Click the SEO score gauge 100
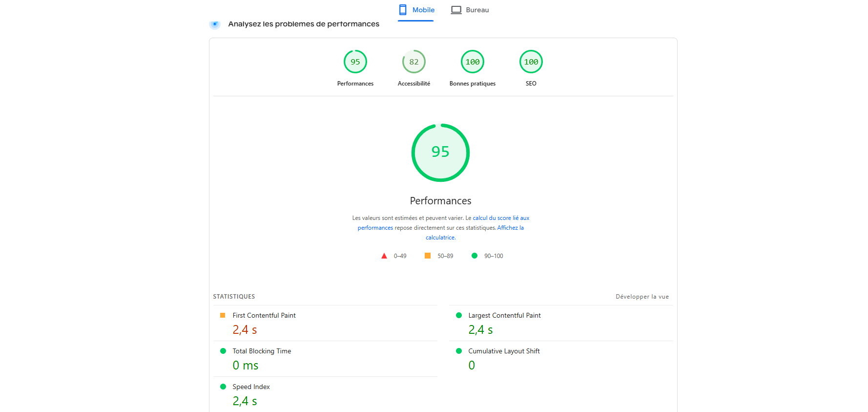The width and height of the screenshot is (868, 412). click(531, 62)
